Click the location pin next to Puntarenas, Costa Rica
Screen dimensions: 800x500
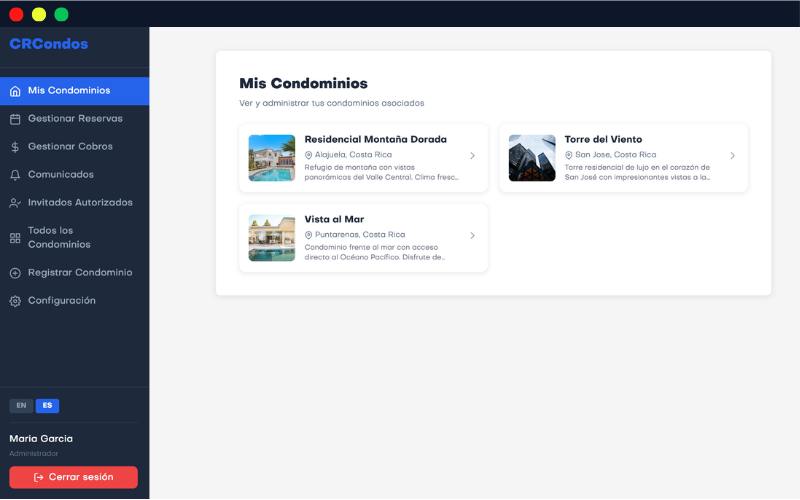[308, 235]
